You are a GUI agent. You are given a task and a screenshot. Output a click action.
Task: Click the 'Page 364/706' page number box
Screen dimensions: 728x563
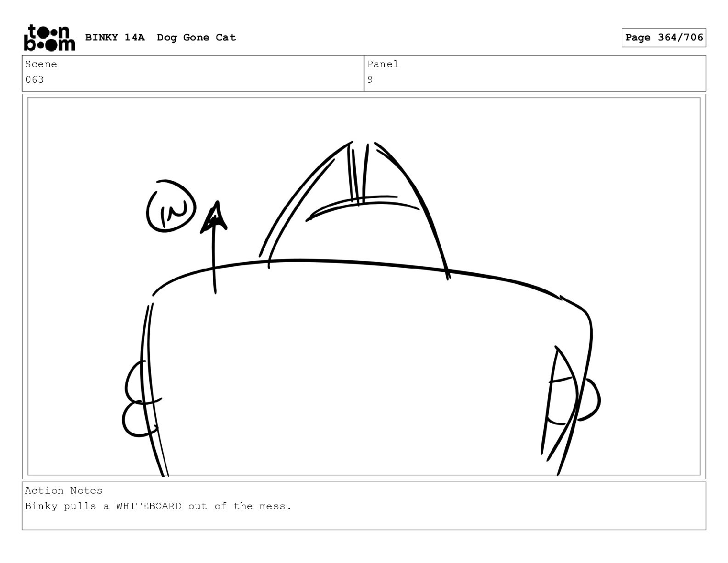point(664,38)
